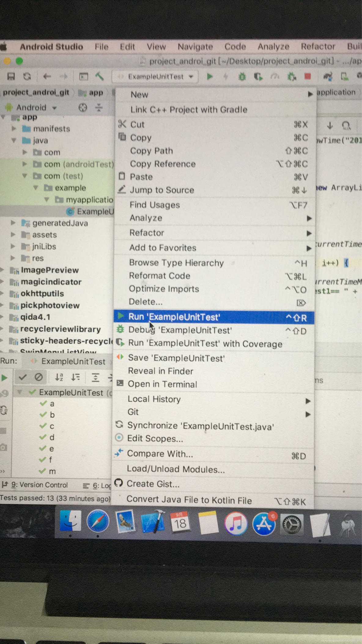Open Finder from the Dock
Image resolution: width=362 pixels, height=644 pixels.
70,521
